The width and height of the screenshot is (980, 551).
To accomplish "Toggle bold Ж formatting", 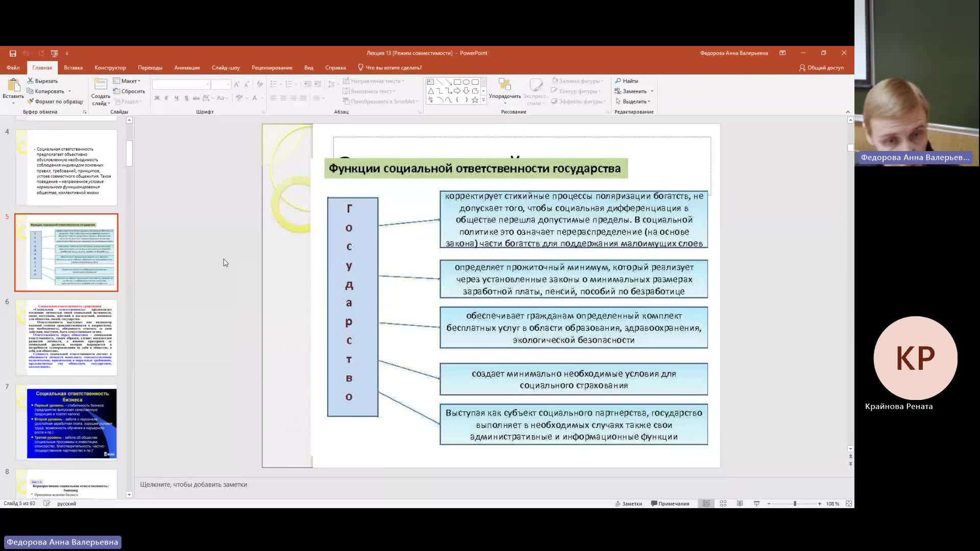I will point(157,98).
